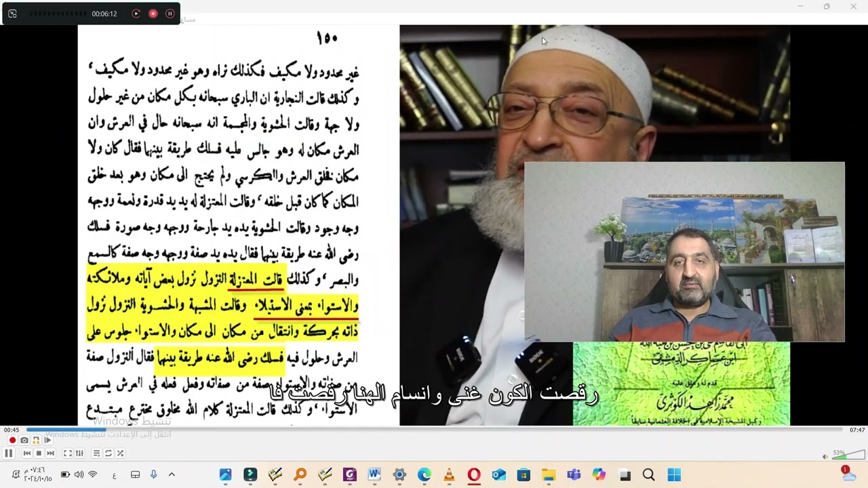868x488 pixels.
Task: Stop the screen recording with red button
Action: [x=153, y=14]
